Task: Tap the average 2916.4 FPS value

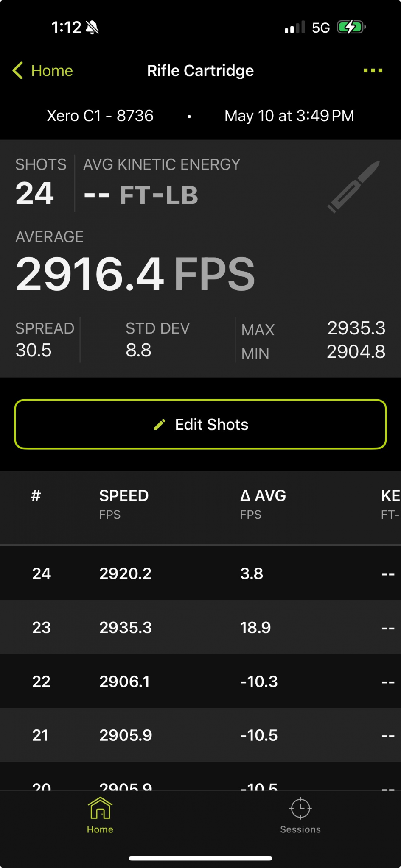Action: coord(135,274)
